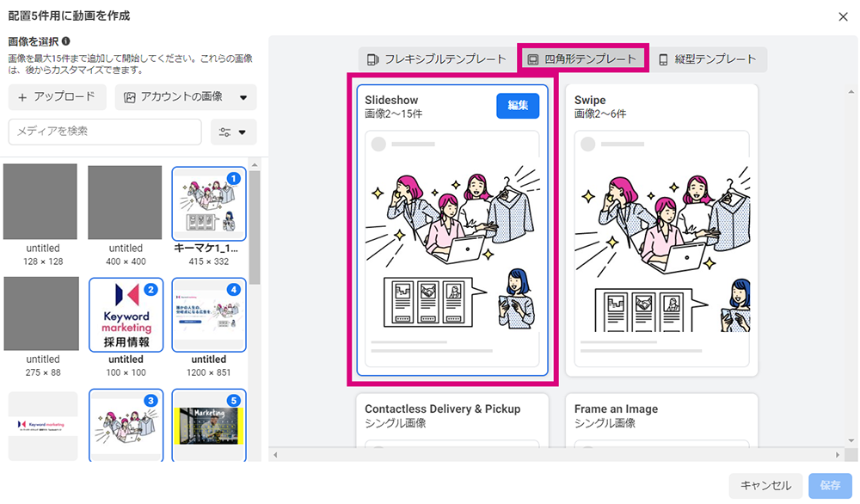Click the キャンセル button

click(x=765, y=485)
